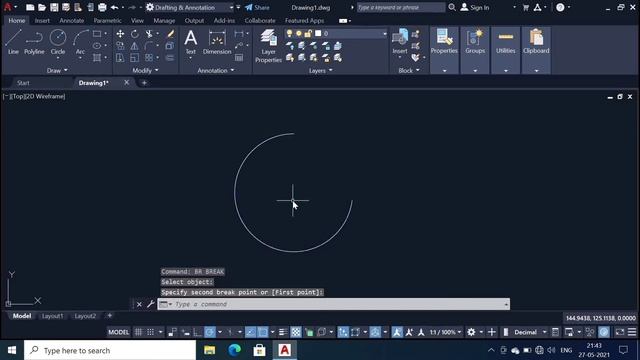This screenshot has width=640, height=360.
Task: Open the Clipboard panel button
Action: 536,50
